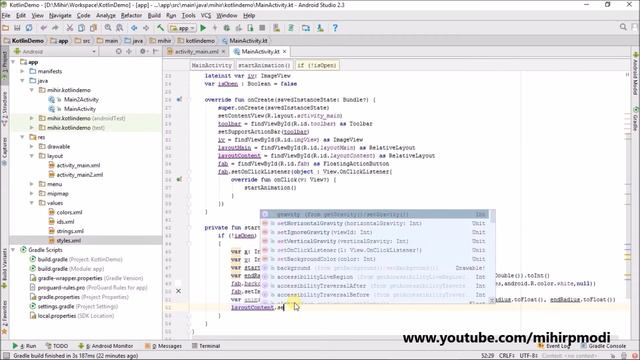Open the Navigate menu
Viewport: 640px width, 360px height.
coord(60,16)
